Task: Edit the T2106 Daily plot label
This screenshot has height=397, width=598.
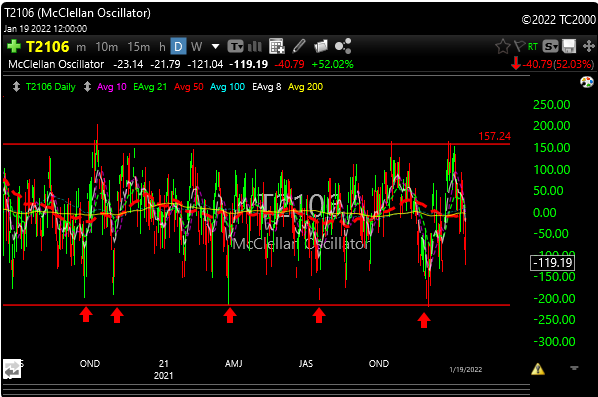Action: click(x=51, y=87)
